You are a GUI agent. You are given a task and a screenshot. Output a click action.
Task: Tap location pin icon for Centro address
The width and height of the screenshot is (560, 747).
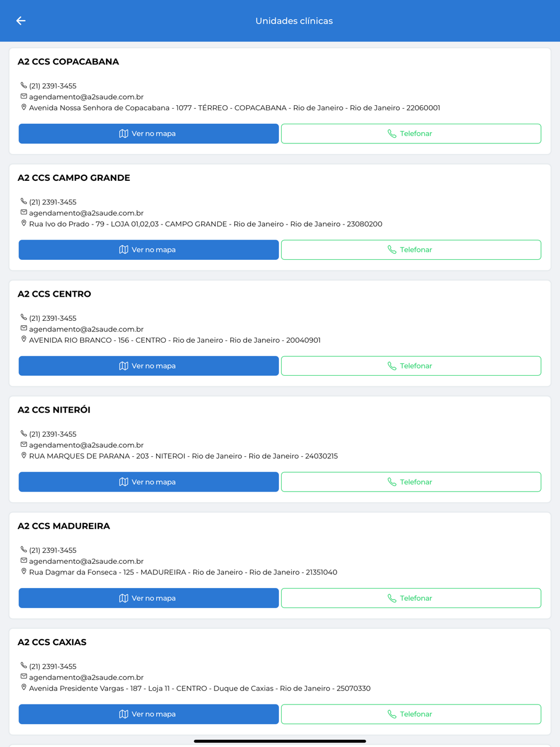point(24,339)
